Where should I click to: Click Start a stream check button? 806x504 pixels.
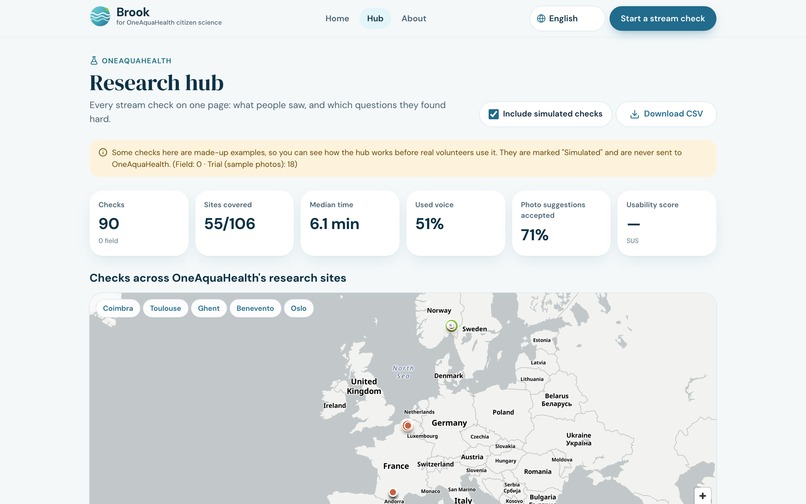[x=663, y=19]
